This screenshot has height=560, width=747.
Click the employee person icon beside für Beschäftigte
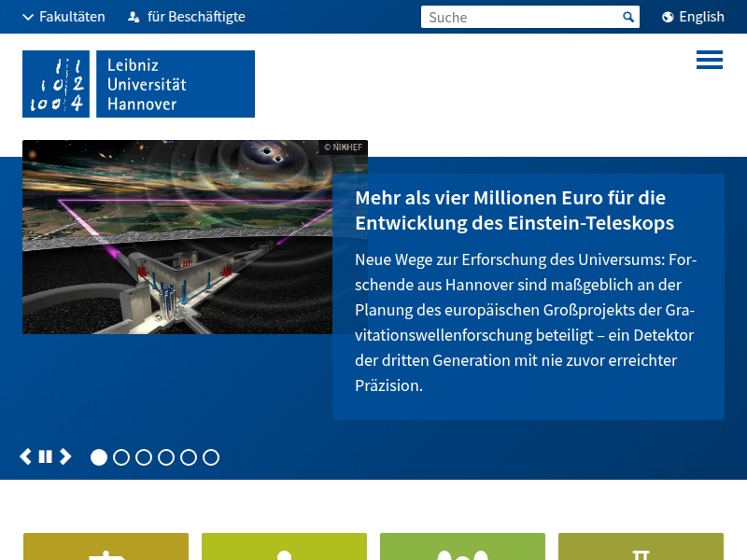coord(134,17)
